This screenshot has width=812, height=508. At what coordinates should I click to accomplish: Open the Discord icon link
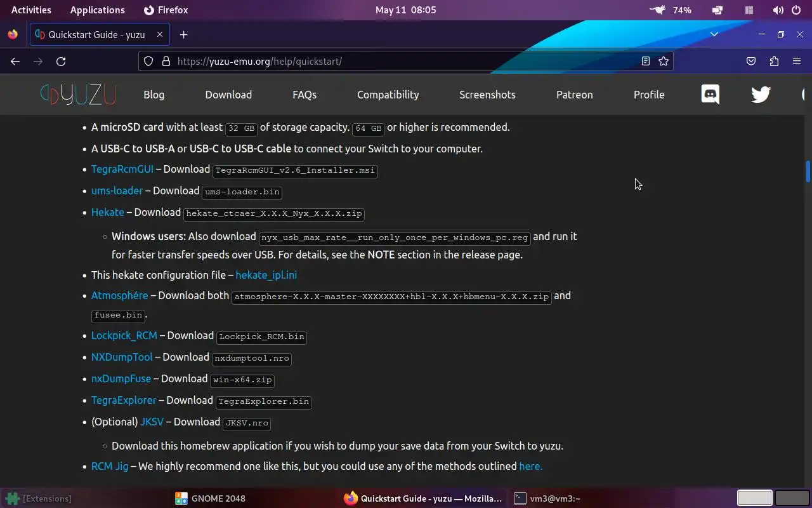pos(710,95)
